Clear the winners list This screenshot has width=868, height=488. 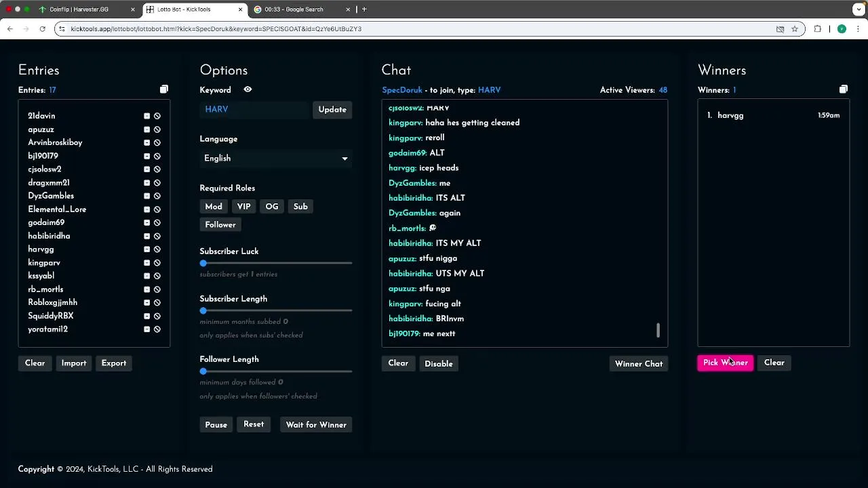(x=774, y=363)
